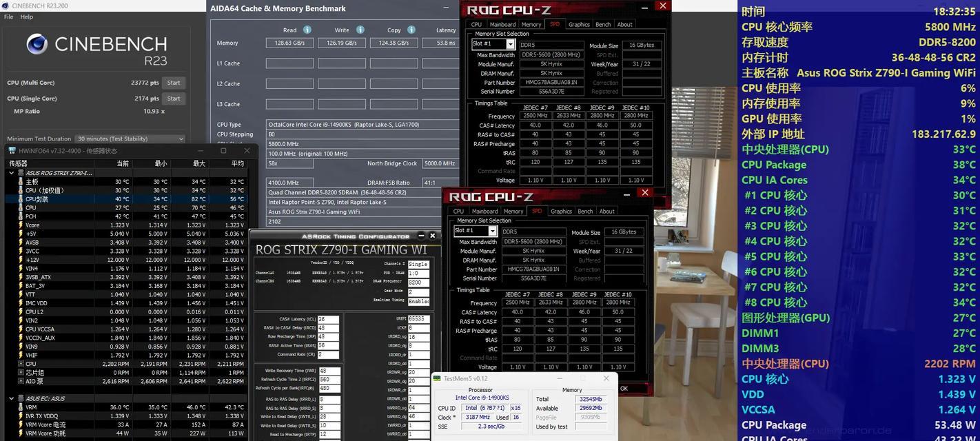
Task: Click the DRAM Frequency field showing 8200
Action: (x=418, y=282)
